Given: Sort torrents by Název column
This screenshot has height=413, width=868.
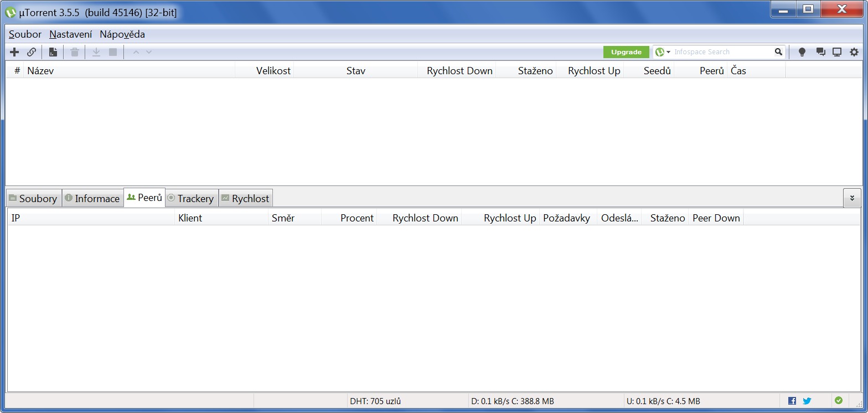Looking at the screenshot, I should pos(130,71).
